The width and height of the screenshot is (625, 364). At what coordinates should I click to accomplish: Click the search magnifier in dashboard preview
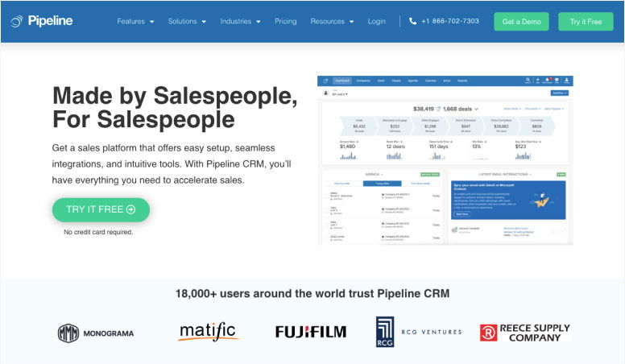click(528, 81)
